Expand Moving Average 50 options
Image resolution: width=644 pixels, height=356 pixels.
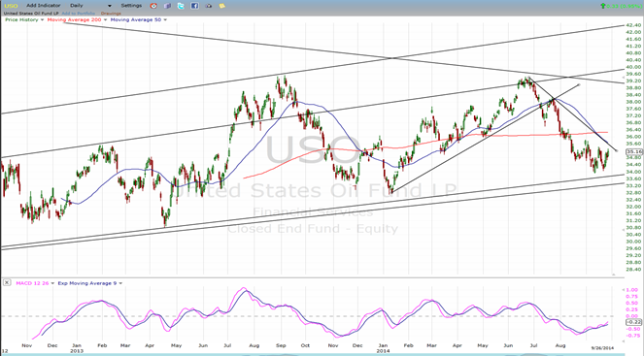tap(165, 19)
